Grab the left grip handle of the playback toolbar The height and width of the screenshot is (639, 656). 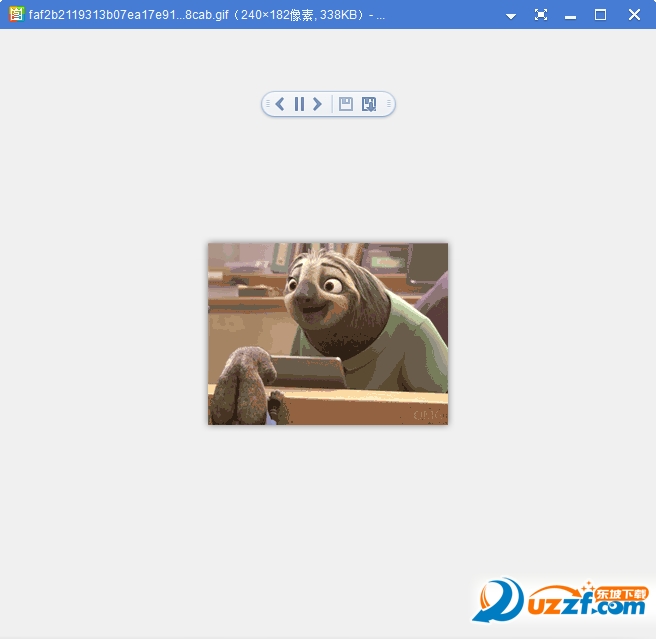268,103
